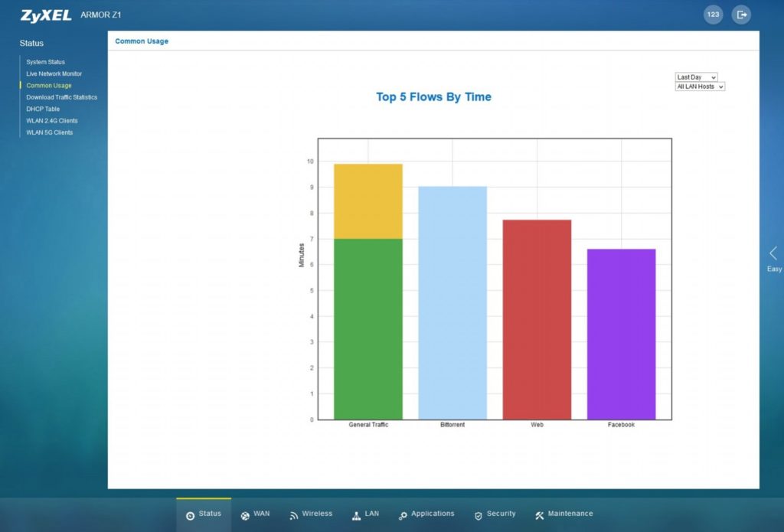
Task: Click the LAN network icon
Action: (357, 515)
